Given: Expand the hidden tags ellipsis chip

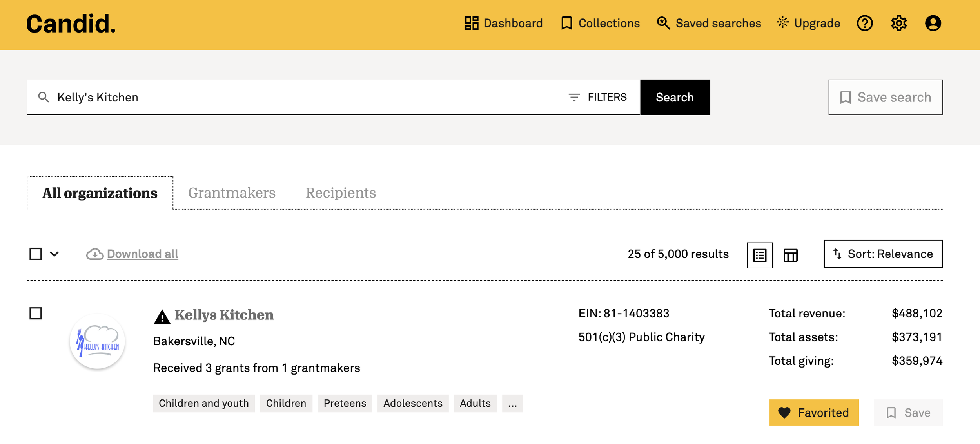Looking at the screenshot, I should point(512,403).
